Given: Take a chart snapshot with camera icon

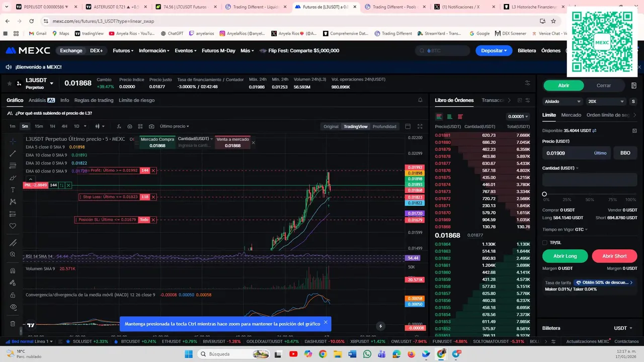Looking at the screenshot, I should point(151,126).
